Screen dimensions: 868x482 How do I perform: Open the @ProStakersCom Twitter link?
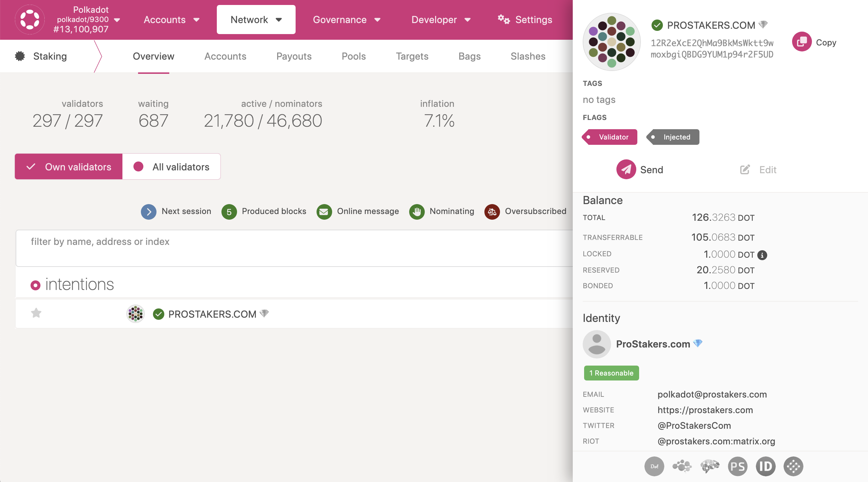click(694, 426)
